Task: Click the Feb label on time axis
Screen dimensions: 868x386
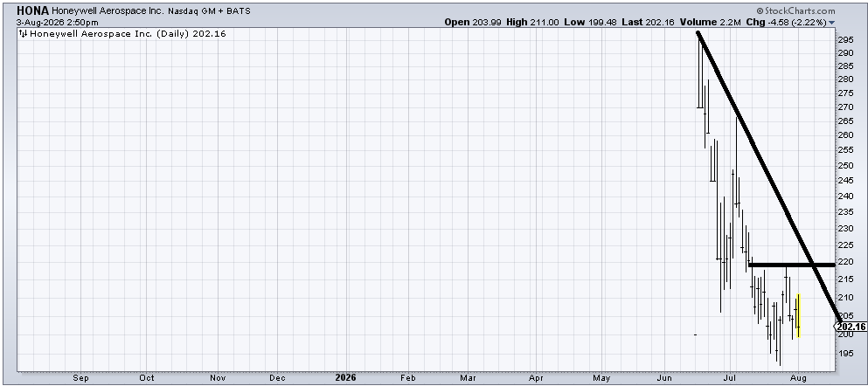Action: pos(408,378)
